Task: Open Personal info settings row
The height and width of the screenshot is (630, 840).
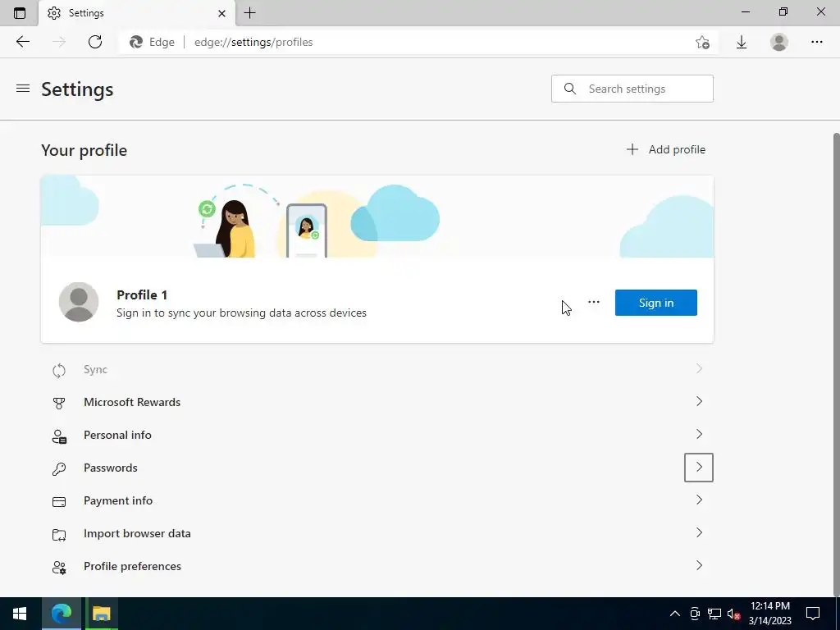Action: tap(377, 435)
